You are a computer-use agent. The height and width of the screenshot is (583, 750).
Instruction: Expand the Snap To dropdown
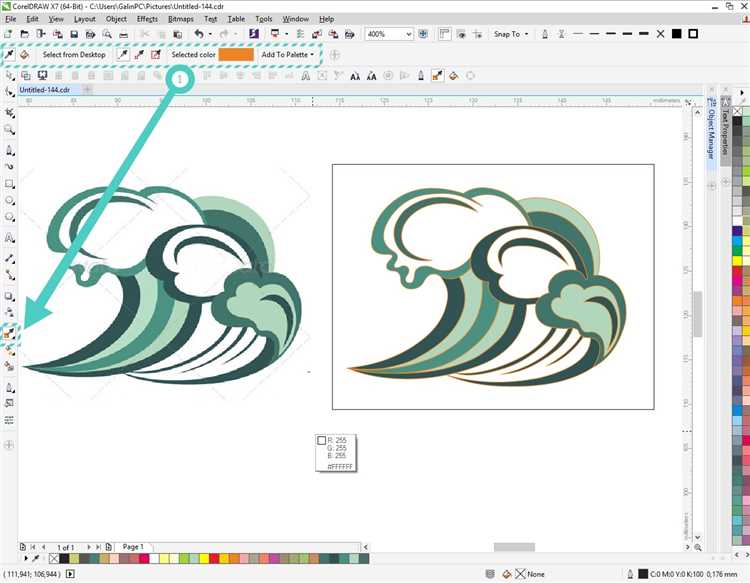(x=512, y=34)
